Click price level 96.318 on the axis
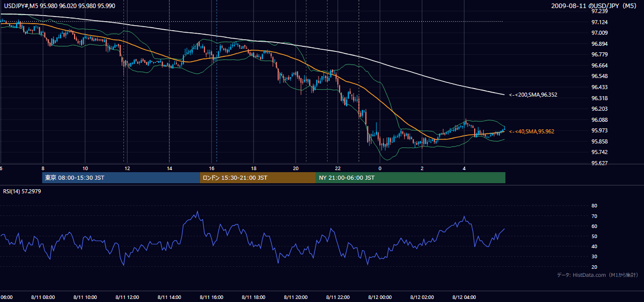Screen dimensions: 644x302 click(599, 98)
